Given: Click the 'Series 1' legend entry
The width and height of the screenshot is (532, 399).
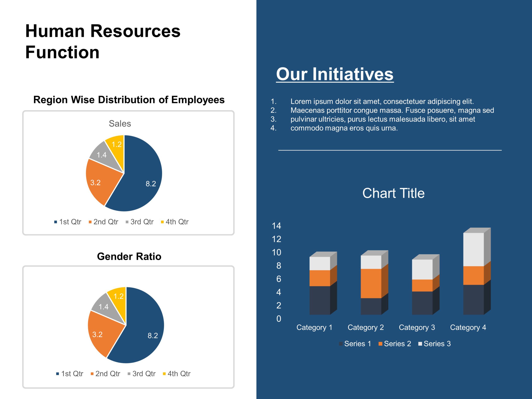Looking at the screenshot, I should tap(355, 344).
